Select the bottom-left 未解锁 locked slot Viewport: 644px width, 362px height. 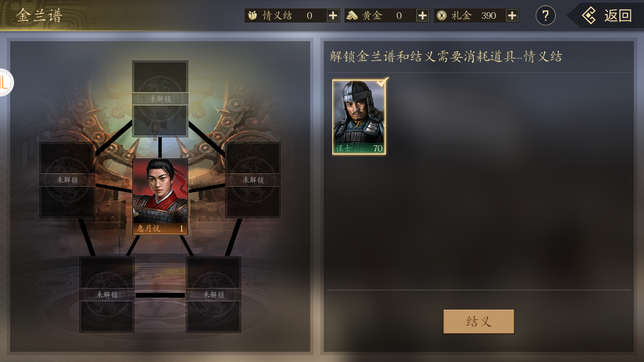click(107, 294)
